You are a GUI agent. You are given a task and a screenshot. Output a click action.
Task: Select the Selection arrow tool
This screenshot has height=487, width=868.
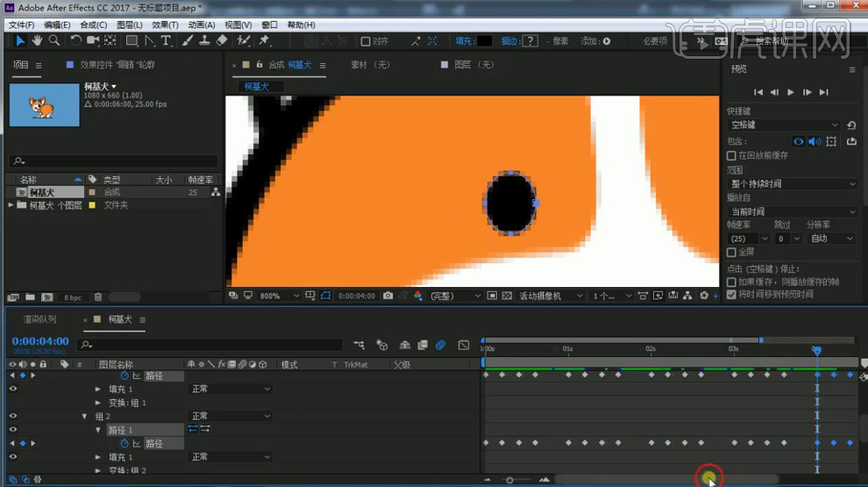pyautogui.click(x=20, y=40)
